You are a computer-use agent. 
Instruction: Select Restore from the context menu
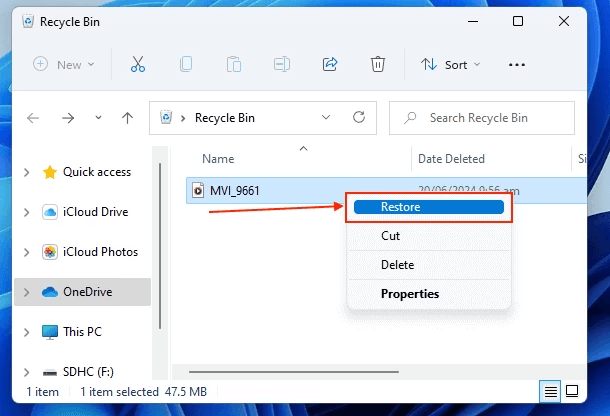427,207
